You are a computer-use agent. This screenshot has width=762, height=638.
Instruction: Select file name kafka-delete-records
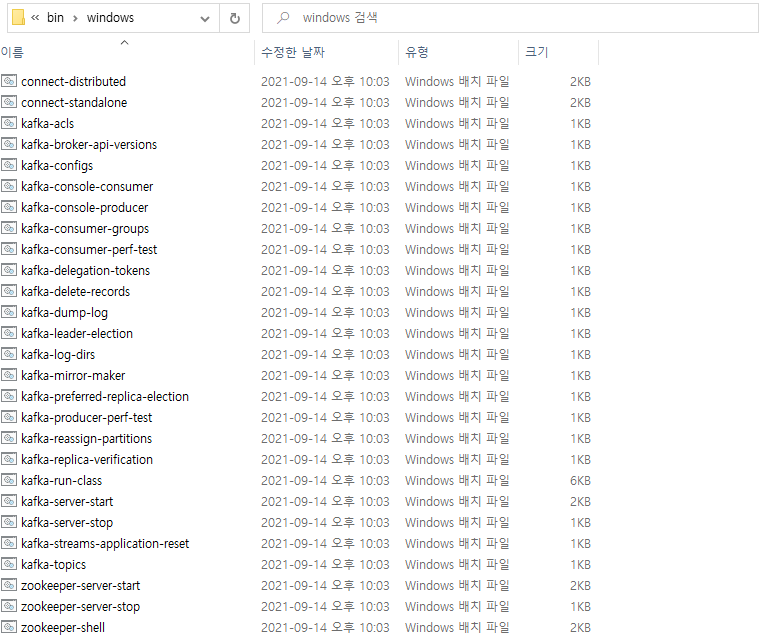[75, 291]
